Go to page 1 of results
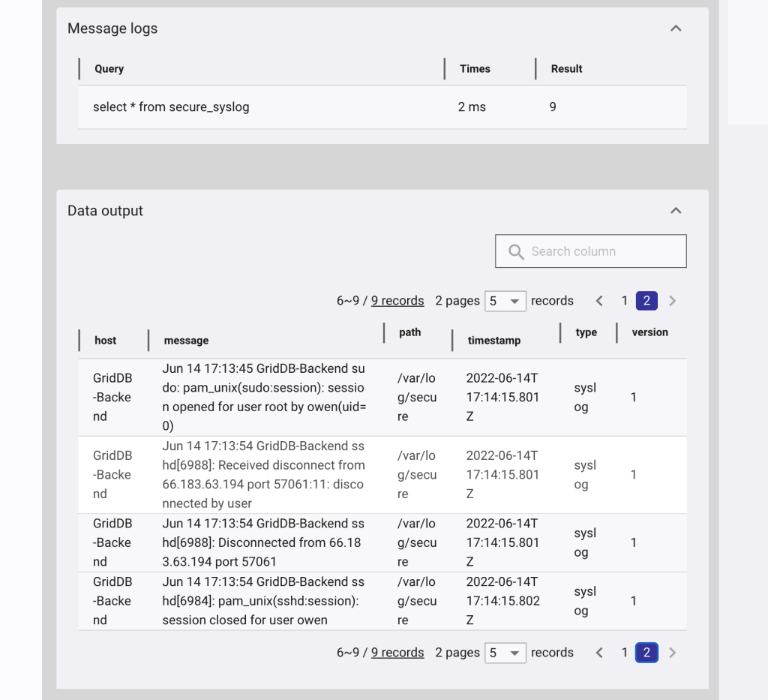This screenshot has height=700, width=768. tap(624, 300)
